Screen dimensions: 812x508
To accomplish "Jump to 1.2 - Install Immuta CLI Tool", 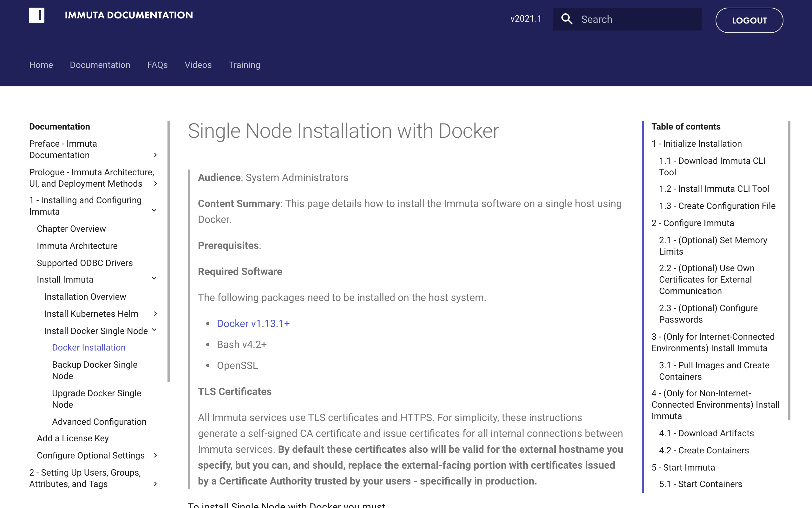I will (x=714, y=189).
